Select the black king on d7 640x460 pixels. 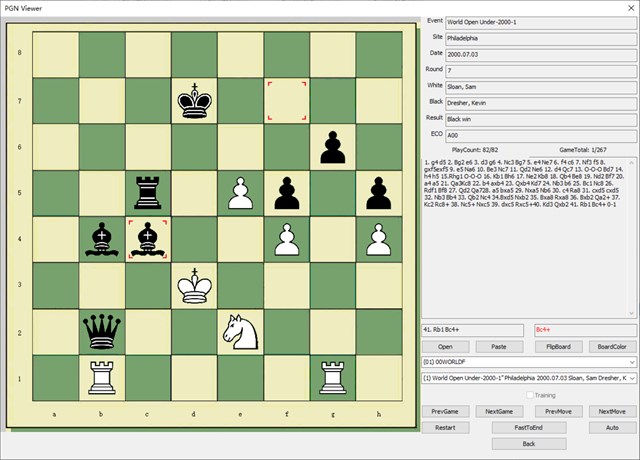click(x=195, y=101)
